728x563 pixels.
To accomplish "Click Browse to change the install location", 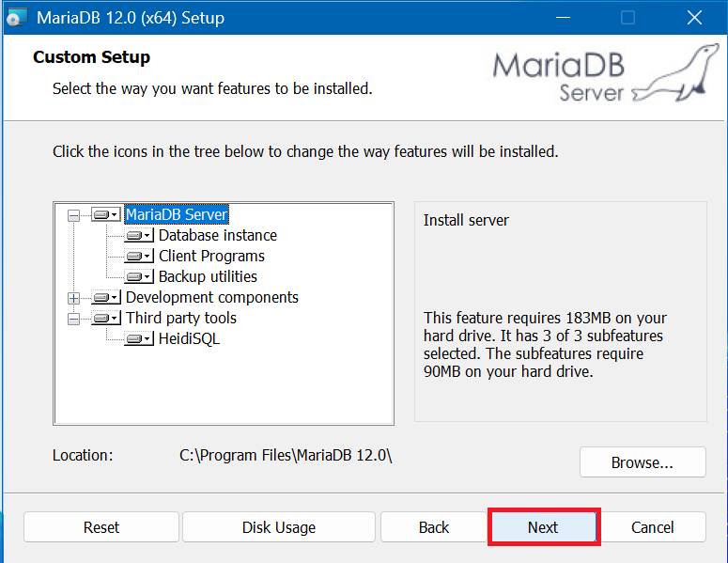I will [x=643, y=462].
